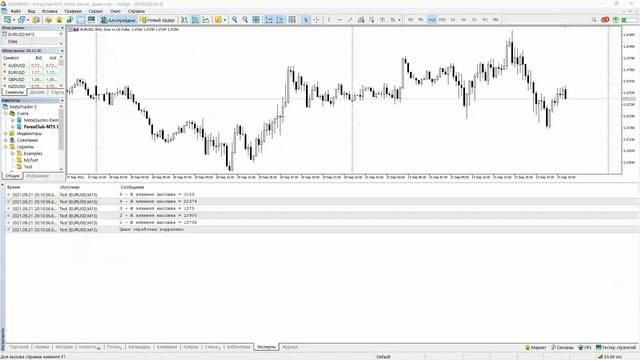
Task: Switch chart to bar chart type
Action: pyautogui.click(x=184, y=20)
